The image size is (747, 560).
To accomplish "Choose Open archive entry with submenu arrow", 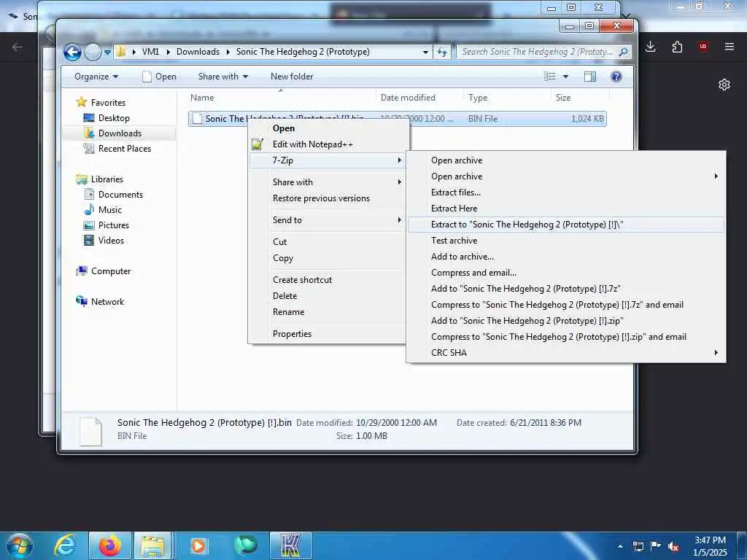I will [x=566, y=176].
